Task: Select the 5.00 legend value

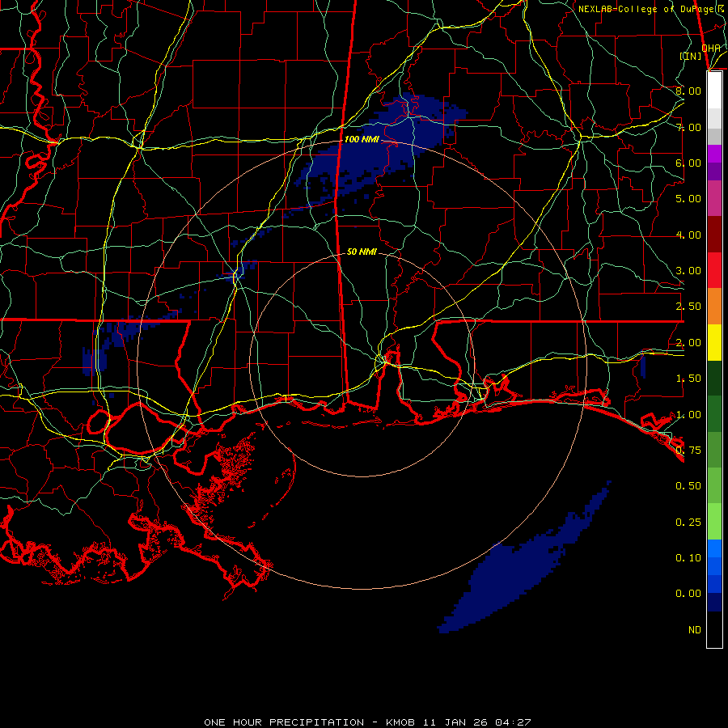Action: pos(688,199)
